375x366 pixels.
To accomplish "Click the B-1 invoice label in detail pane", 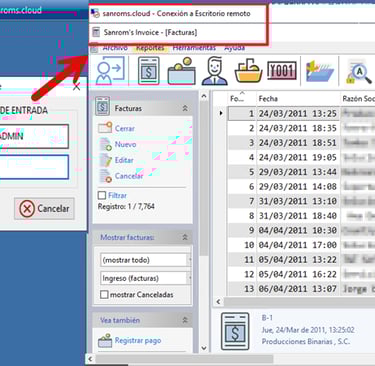I will click(267, 318).
